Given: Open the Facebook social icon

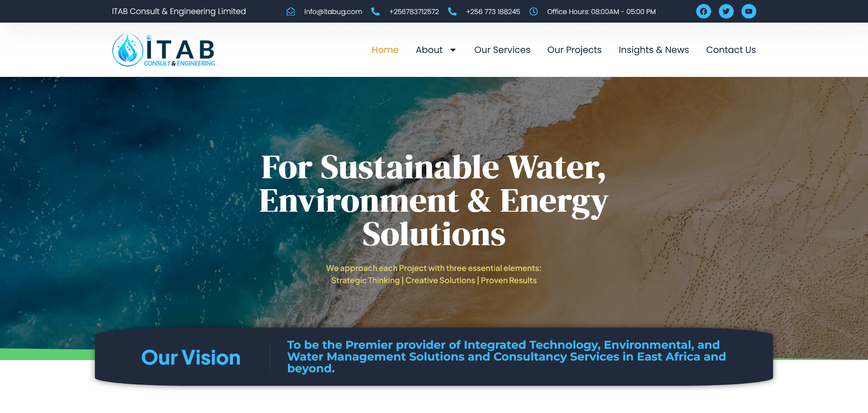Looking at the screenshot, I should [x=703, y=11].
